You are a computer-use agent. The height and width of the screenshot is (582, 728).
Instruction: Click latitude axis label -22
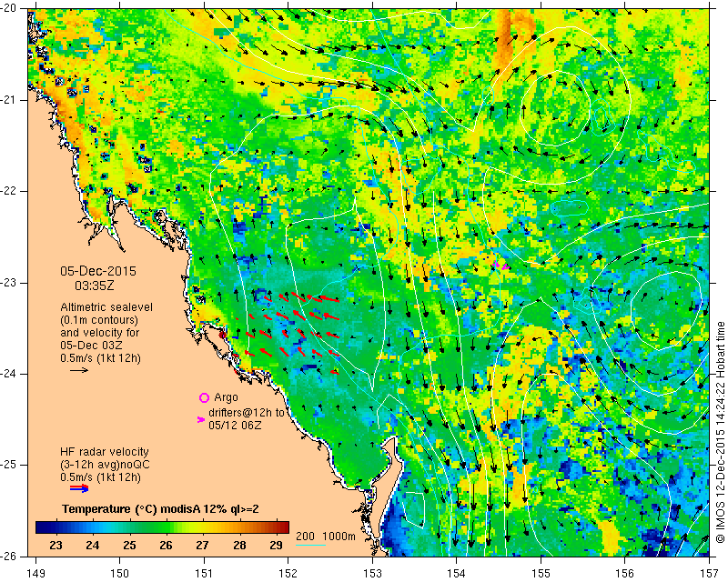click(10, 191)
